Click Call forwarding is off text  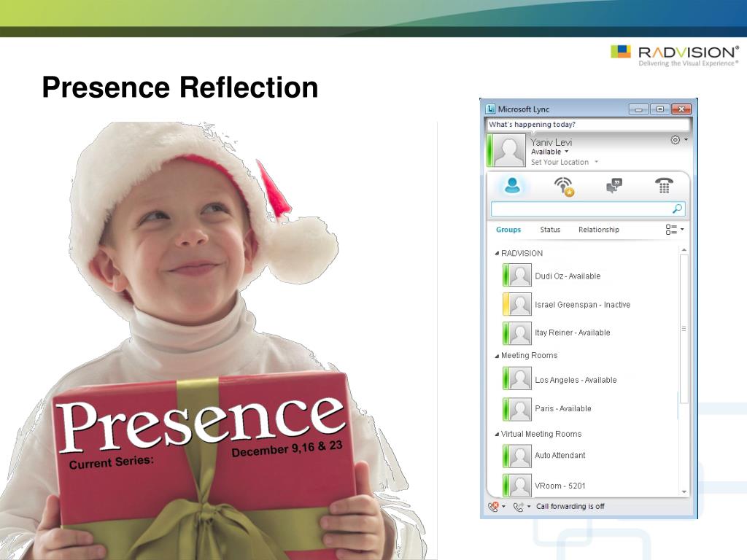570,507
